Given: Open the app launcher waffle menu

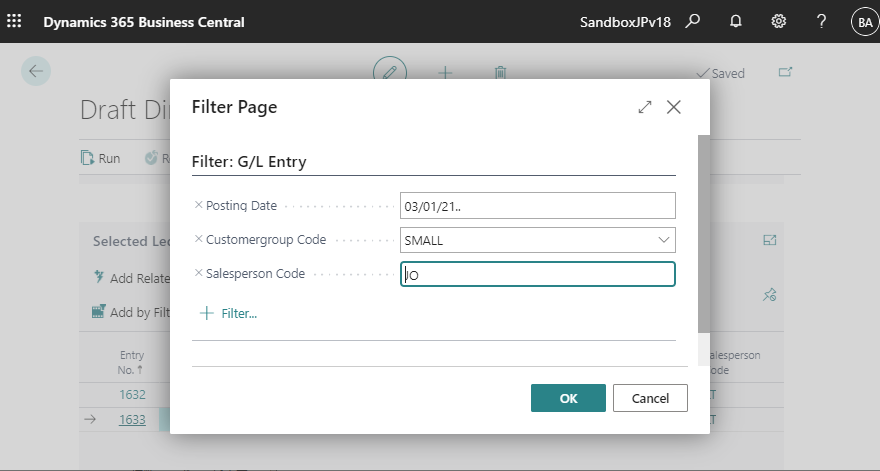Looking at the screenshot, I should [14, 21].
